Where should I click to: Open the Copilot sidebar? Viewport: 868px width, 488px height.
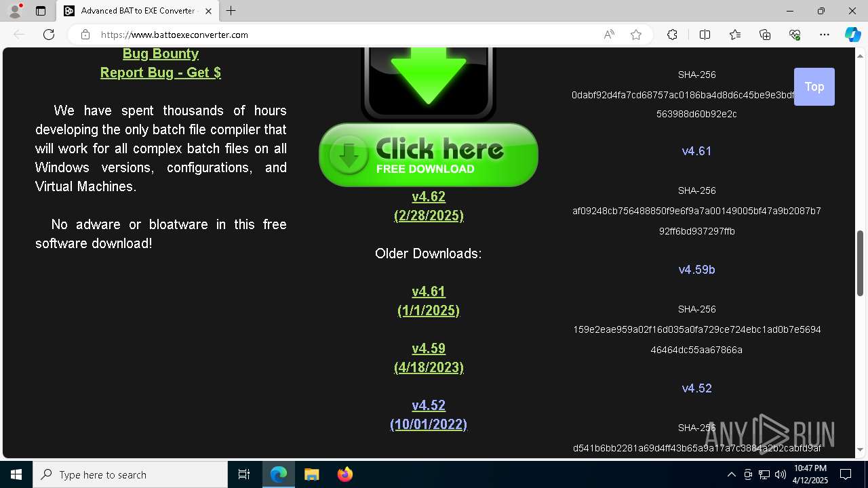[852, 35]
